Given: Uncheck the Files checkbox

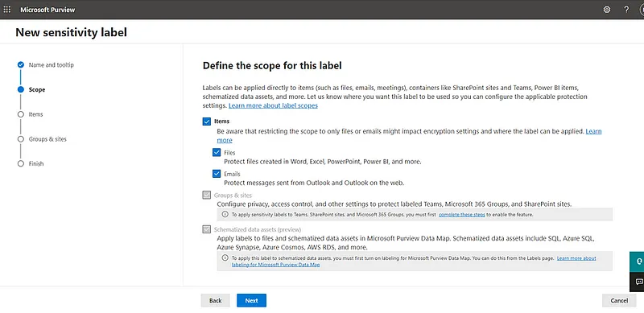Looking at the screenshot, I should pyautogui.click(x=217, y=152).
